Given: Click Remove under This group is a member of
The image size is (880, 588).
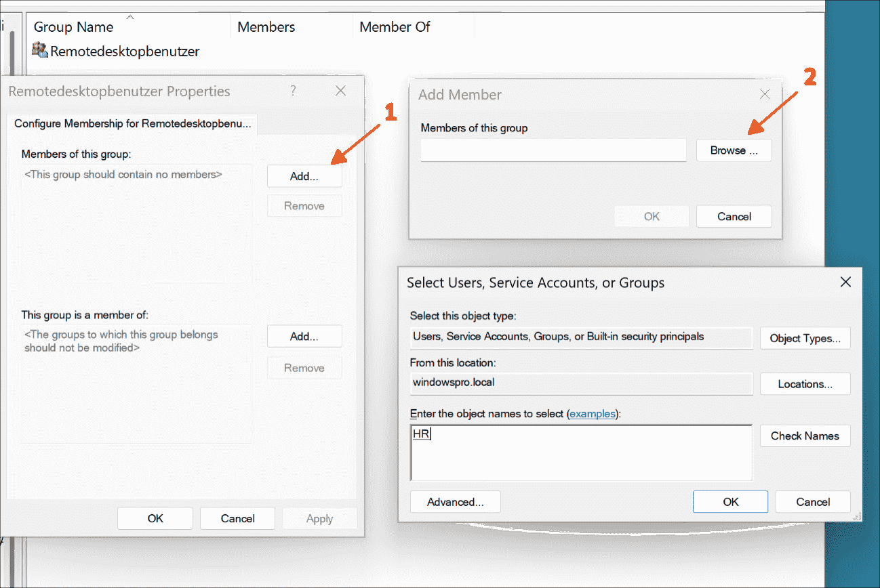Looking at the screenshot, I should [x=304, y=368].
